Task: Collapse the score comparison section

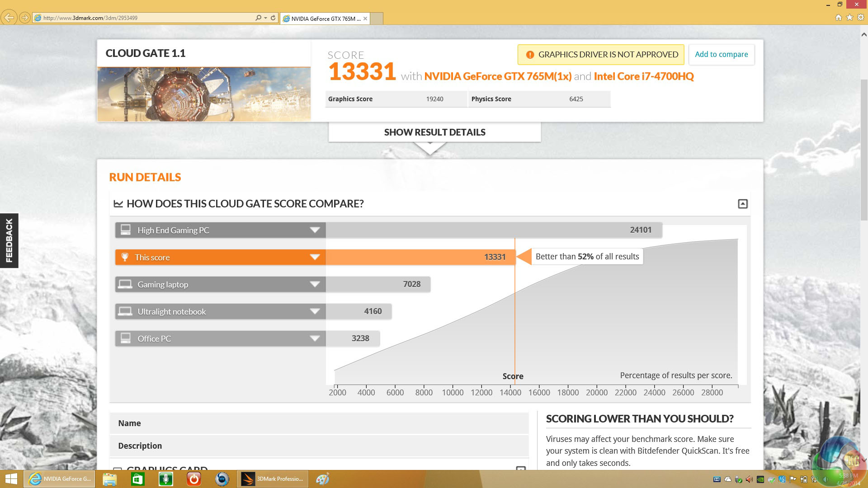Action: tap(742, 204)
